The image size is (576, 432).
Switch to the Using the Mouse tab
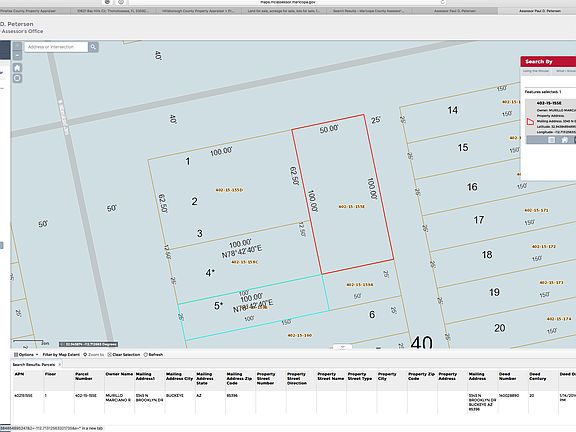tap(536, 71)
